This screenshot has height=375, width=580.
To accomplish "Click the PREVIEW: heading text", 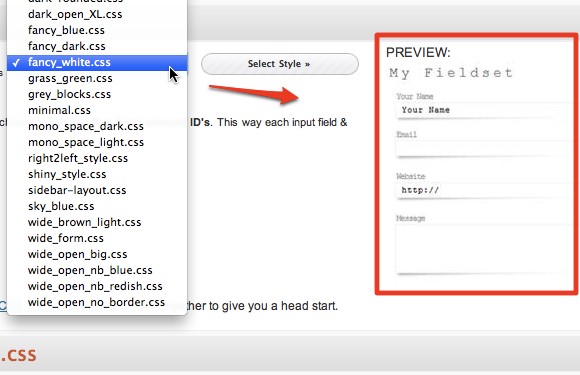I will tap(418, 53).
